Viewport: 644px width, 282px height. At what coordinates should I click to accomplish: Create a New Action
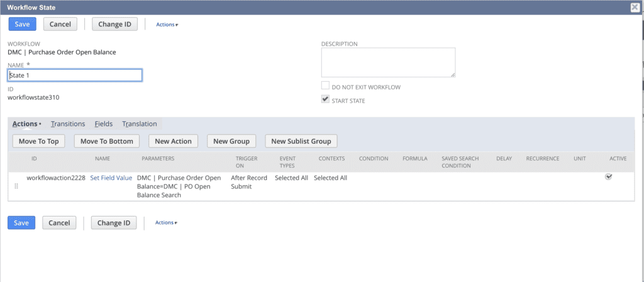(174, 141)
